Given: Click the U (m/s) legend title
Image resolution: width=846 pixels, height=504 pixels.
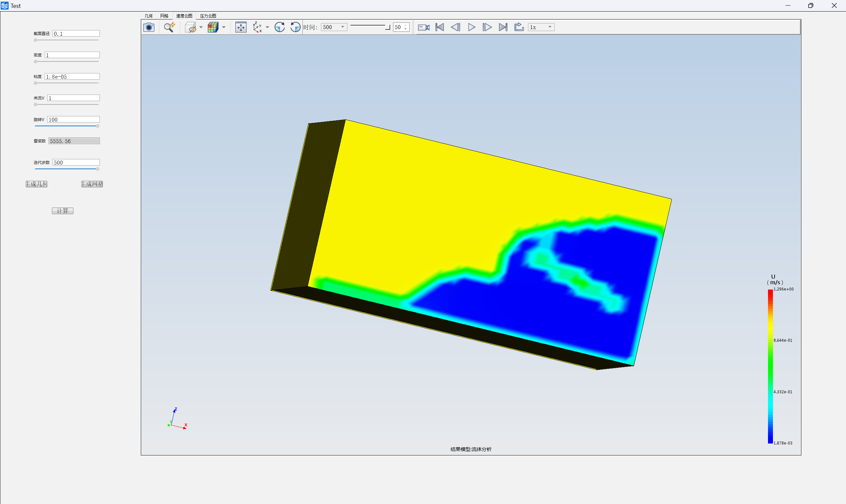Looking at the screenshot, I should (775, 280).
